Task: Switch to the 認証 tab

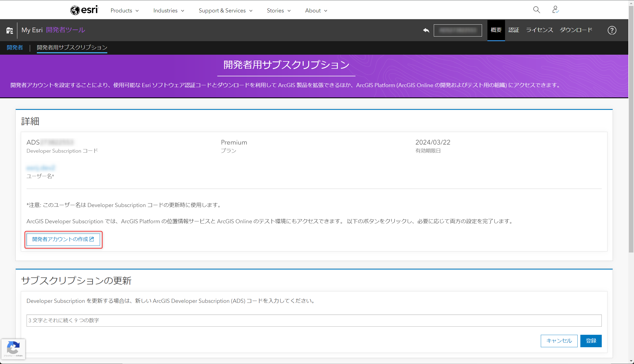Action: coord(514,30)
